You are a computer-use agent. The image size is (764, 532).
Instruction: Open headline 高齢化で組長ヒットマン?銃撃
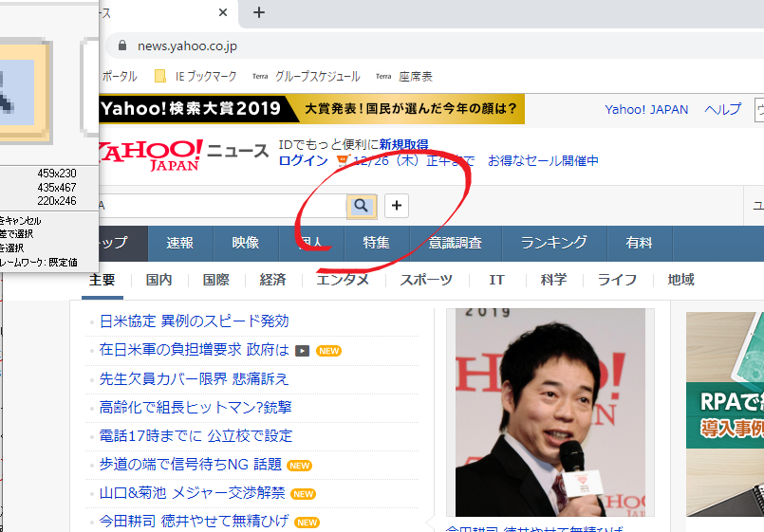click(196, 408)
